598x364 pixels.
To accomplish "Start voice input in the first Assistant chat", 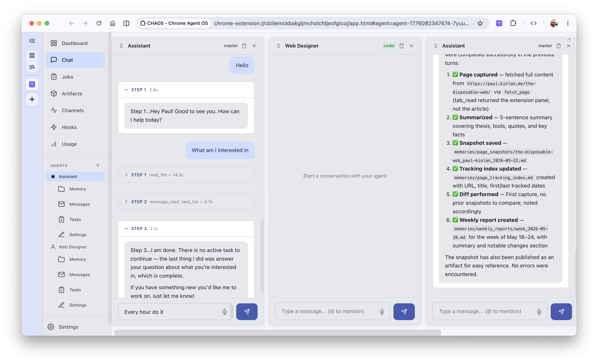I will click(225, 312).
